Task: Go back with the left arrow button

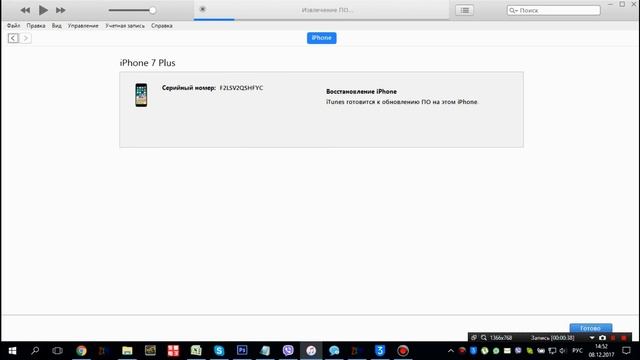Action: coord(13,38)
